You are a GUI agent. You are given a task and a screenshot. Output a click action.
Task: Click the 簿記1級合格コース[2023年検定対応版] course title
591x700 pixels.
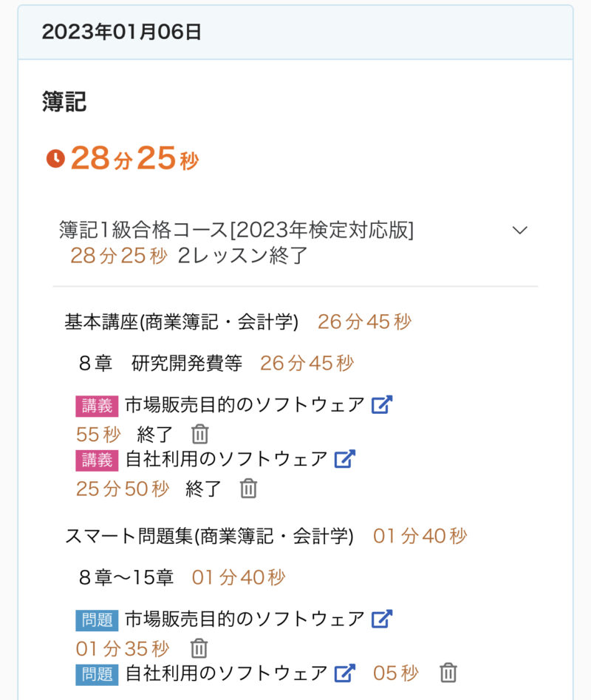(236, 231)
